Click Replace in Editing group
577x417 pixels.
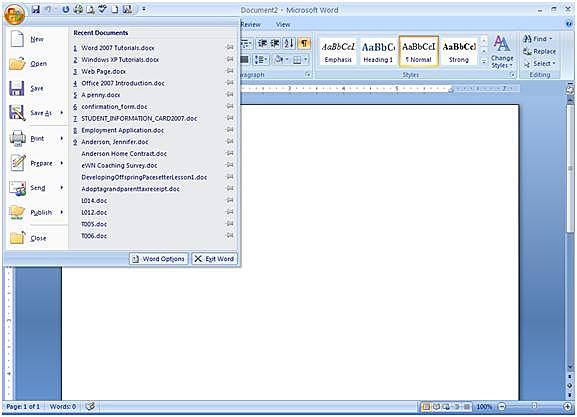coord(539,52)
